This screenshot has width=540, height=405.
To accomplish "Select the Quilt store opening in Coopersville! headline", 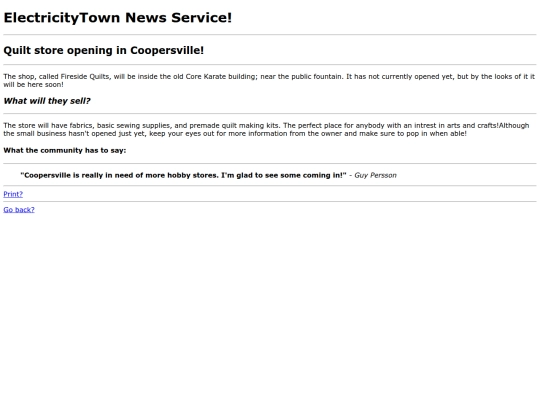I will (x=104, y=50).
